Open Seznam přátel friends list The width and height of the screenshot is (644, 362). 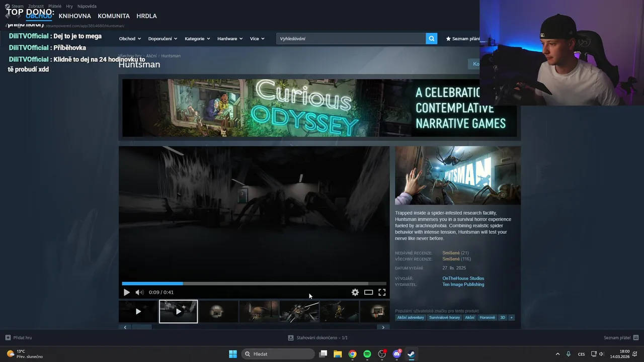(x=621, y=338)
